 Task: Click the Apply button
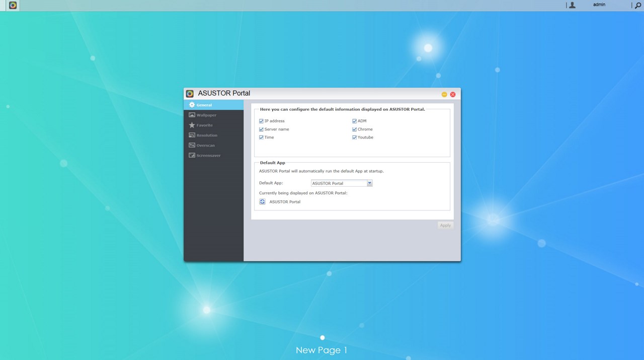point(445,225)
